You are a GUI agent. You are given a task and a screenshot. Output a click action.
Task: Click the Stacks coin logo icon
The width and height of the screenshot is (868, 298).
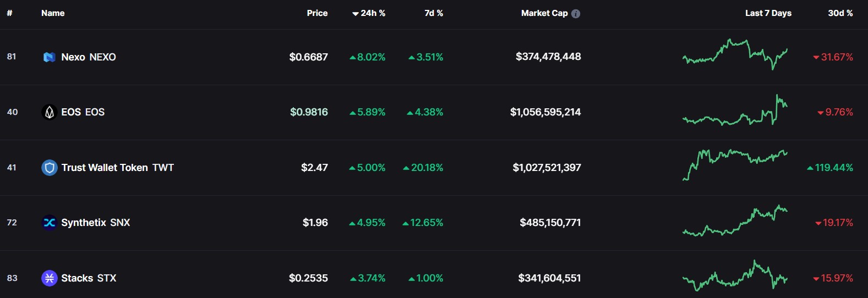[50, 278]
